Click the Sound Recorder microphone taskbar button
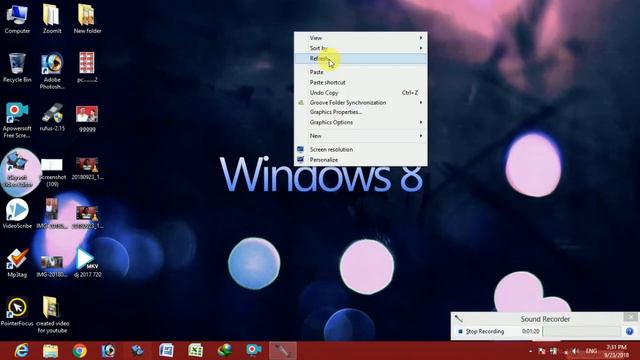The height and width of the screenshot is (360, 640). [x=282, y=351]
